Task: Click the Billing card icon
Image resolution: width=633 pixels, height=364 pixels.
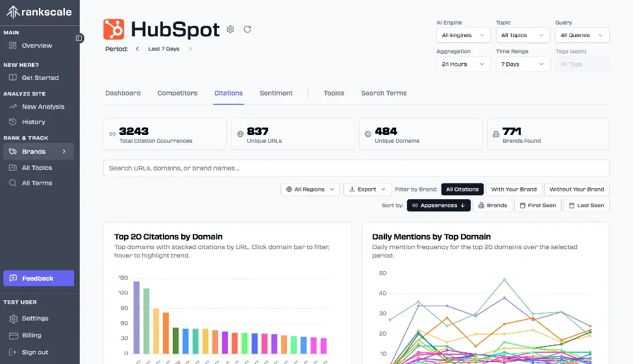Action: click(x=14, y=335)
